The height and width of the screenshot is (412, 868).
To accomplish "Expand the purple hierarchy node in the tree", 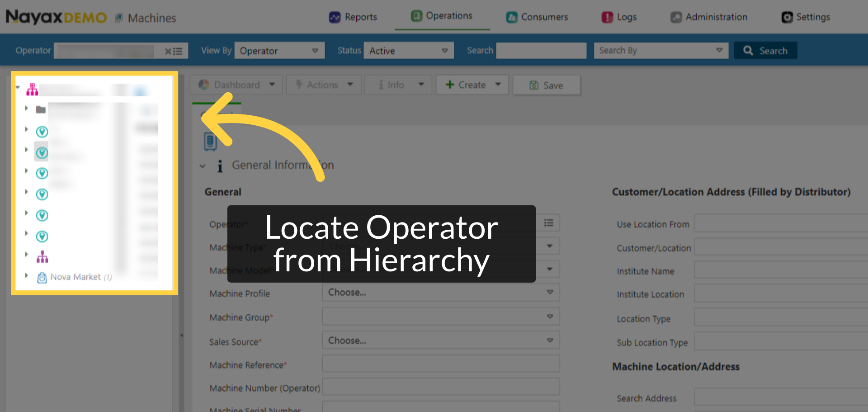I will tap(26, 254).
